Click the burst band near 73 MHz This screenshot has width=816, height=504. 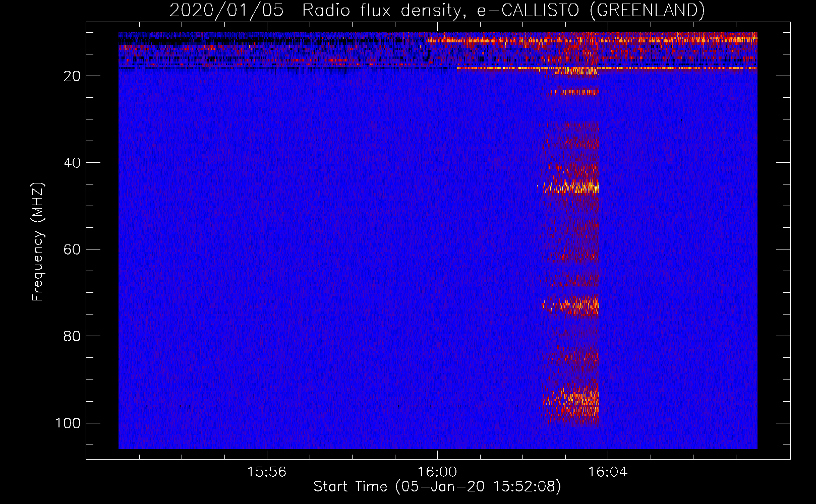pyautogui.click(x=570, y=305)
